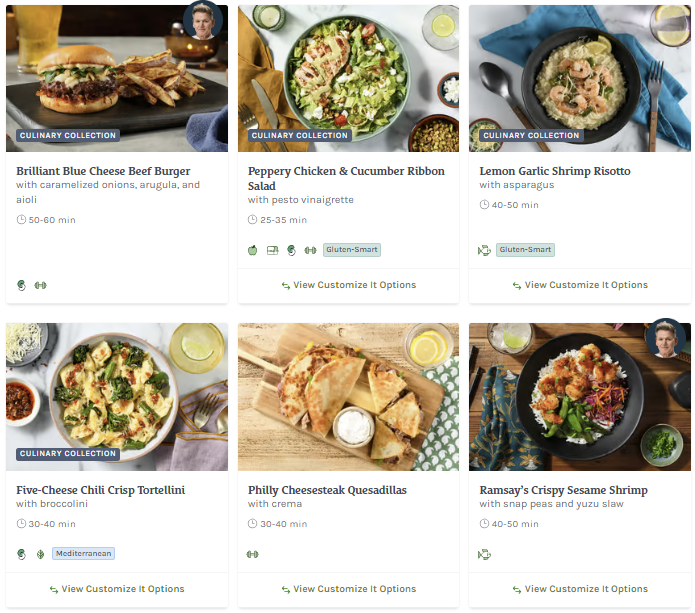Click the Culinary Collection badge on the risotto photo
695x613 pixels.
point(531,135)
